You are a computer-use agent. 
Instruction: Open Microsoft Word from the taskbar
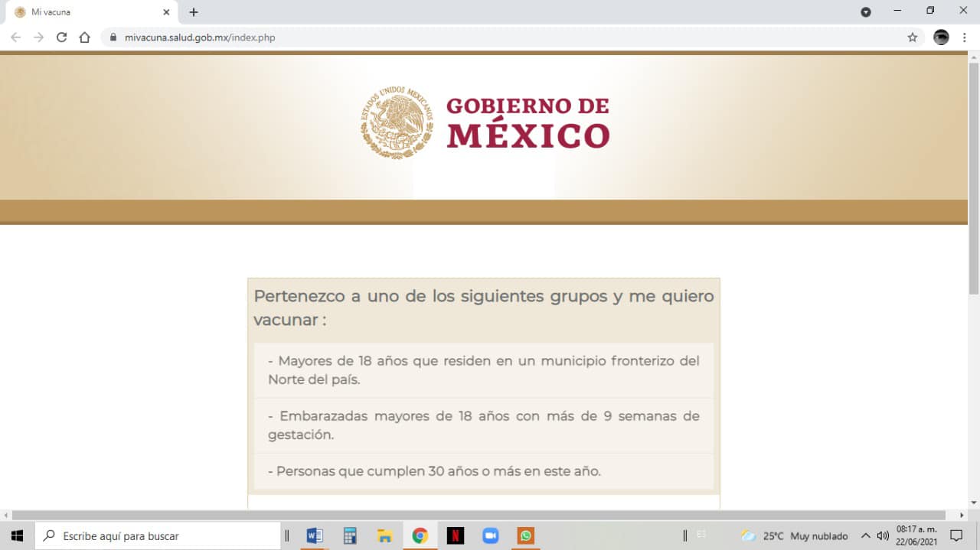click(314, 535)
